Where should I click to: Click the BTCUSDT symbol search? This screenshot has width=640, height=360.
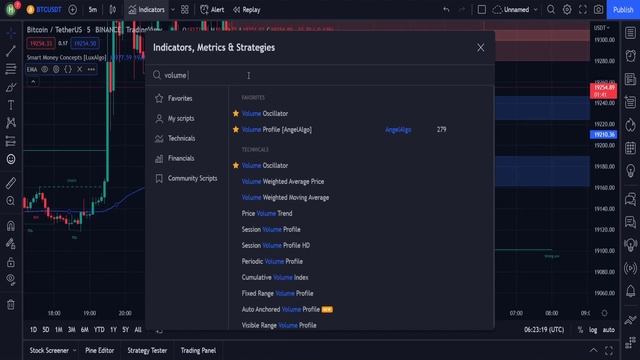click(44, 10)
